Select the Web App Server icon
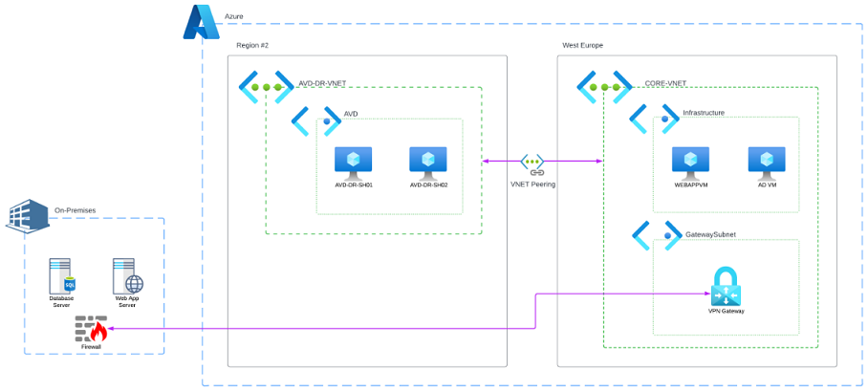Viewport: 868px width, 392px height. click(127, 275)
